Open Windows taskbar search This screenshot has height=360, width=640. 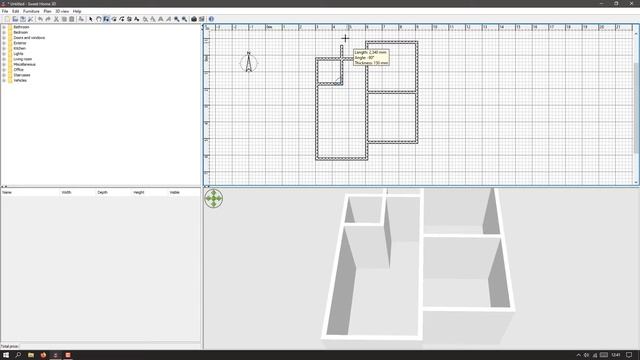coord(18,355)
